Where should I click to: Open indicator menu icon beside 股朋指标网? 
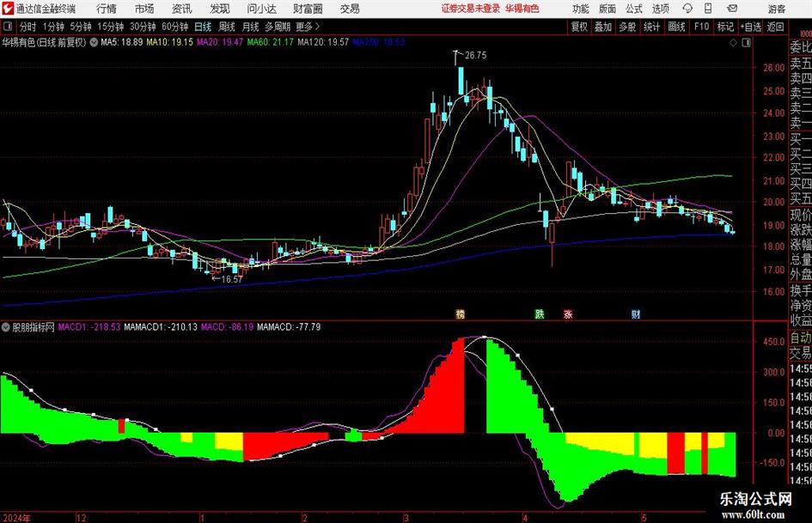pyautogui.click(x=6, y=327)
